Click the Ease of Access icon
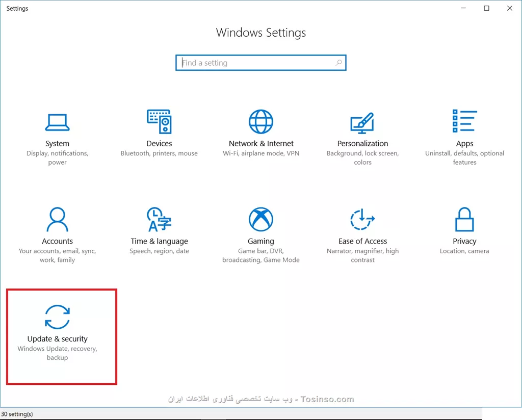Image resolution: width=522 pixels, height=420 pixels. point(362,219)
